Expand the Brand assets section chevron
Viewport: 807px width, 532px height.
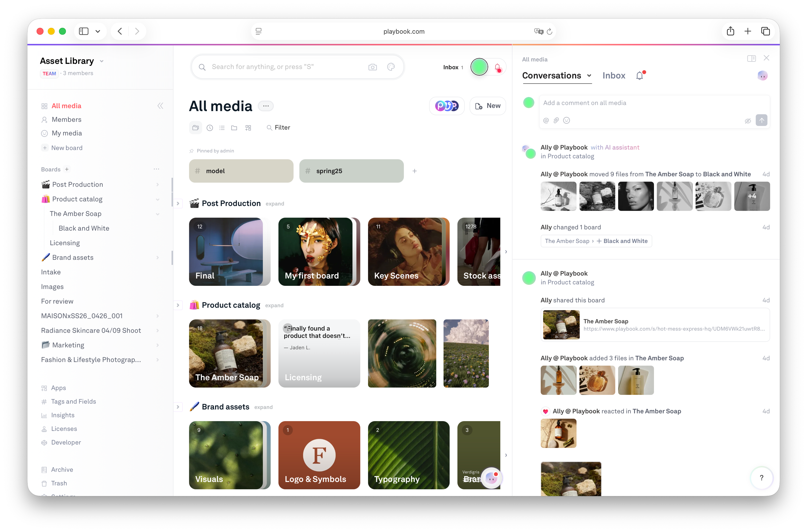pos(178,407)
